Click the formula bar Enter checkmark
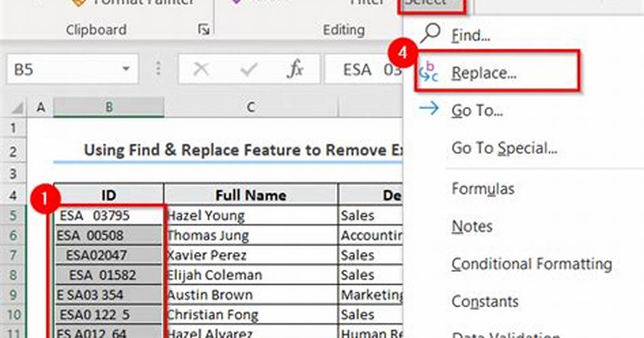Viewport: 644px width, 338px height. [248, 69]
